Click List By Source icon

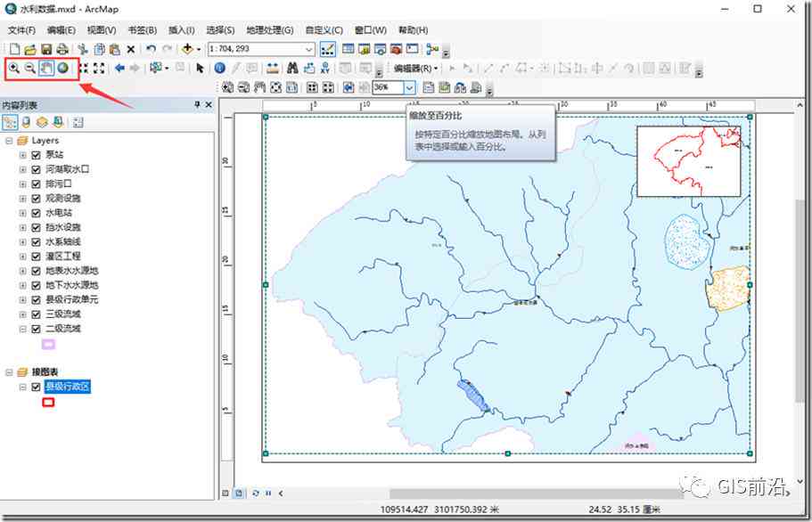point(26,122)
